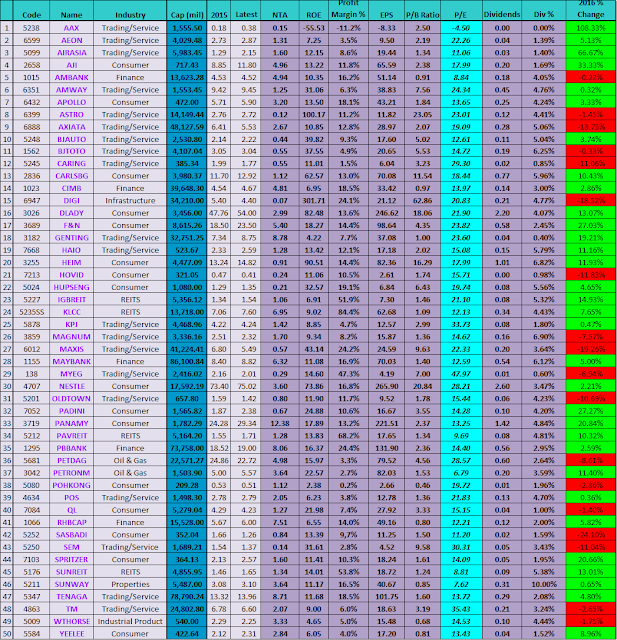This screenshot has height=640, width=617.
Task: Select WTHORSE's Industrial Product industry cell
Action: (130, 622)
